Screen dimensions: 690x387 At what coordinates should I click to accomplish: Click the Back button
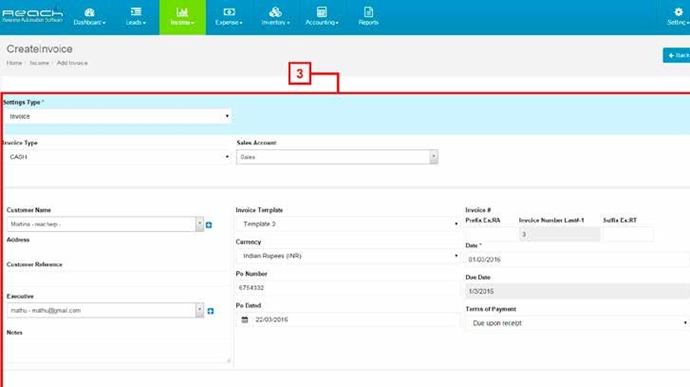point(677,55)
